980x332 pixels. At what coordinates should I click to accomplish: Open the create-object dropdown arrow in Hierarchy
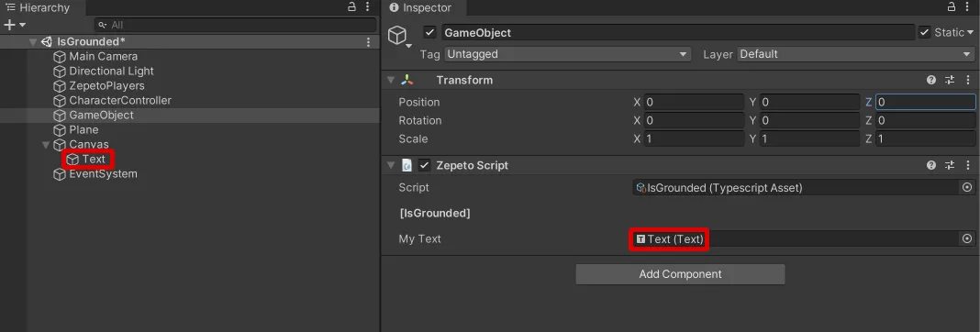23,25
